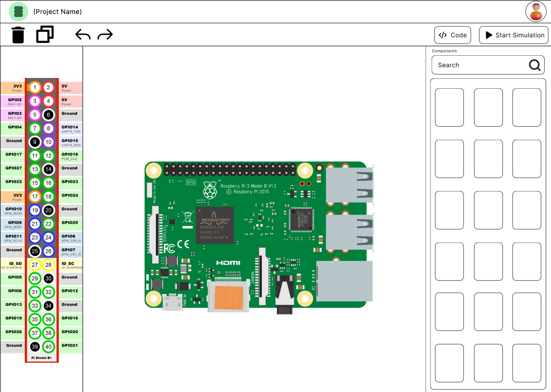The width and height of the screenshot is (551, 392).
Task: Select the first component slot in the panel
Action: 449,107
